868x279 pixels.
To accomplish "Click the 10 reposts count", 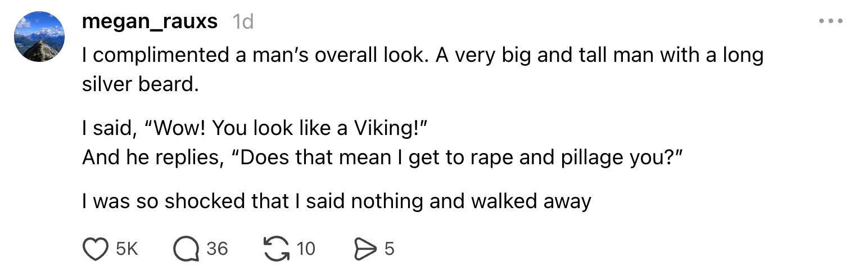I will (x=306, y=249).
